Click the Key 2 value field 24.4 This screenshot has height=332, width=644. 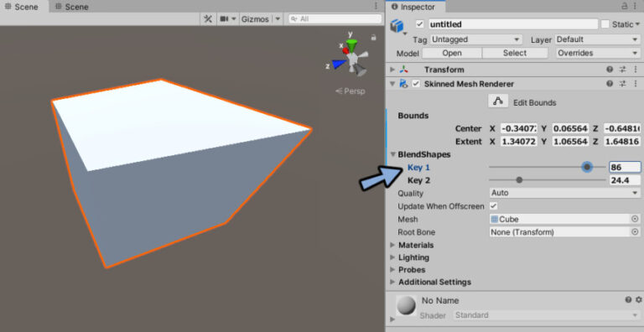(624, 180)
